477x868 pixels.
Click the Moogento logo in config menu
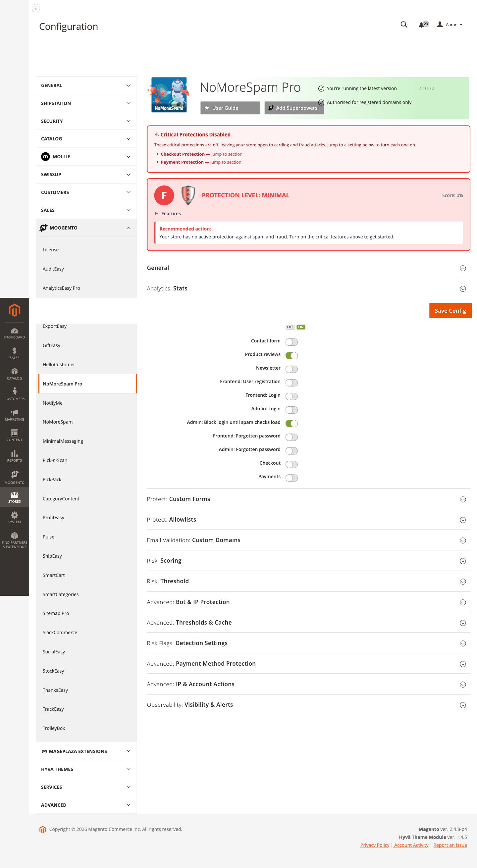point(43,228)
